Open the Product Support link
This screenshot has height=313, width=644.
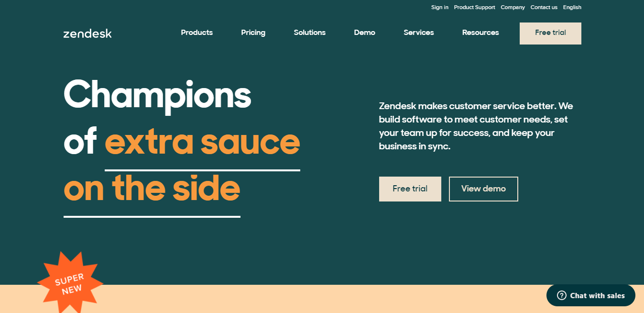475,7
